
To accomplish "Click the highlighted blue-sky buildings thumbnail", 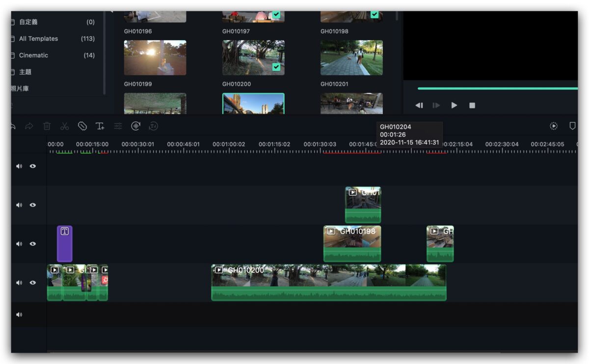I will click(x=253, y=104).
